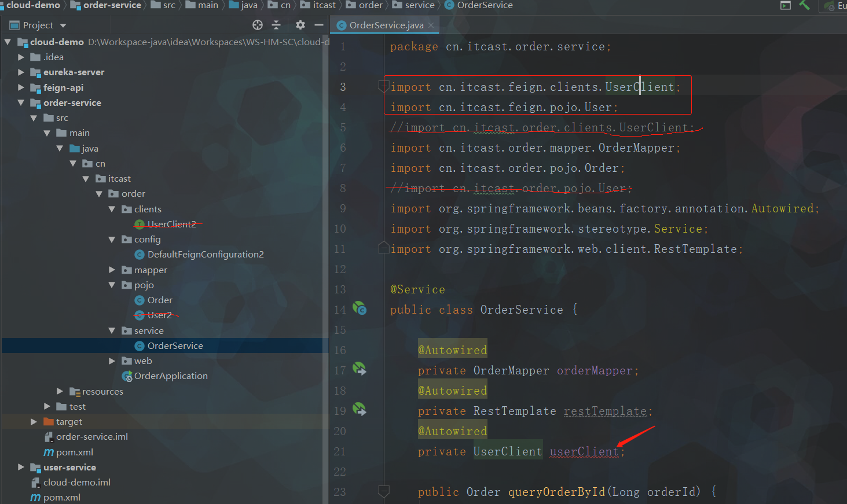Open the Project view dropdown
Screen dimensions: 847x504
[63, 25]
